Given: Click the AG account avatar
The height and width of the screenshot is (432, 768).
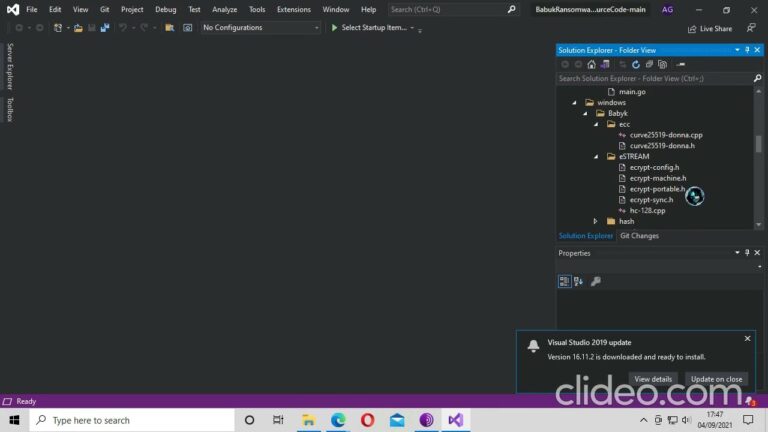Looking at the screenshot, I should [x=667, y=9].
